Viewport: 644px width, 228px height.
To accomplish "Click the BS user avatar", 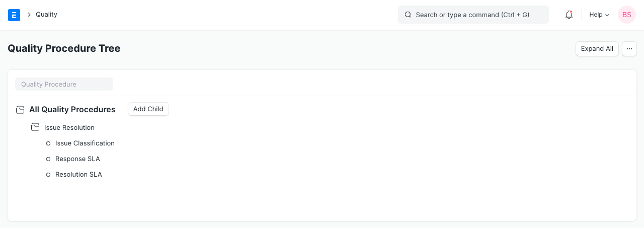I will tap(627, 15).
